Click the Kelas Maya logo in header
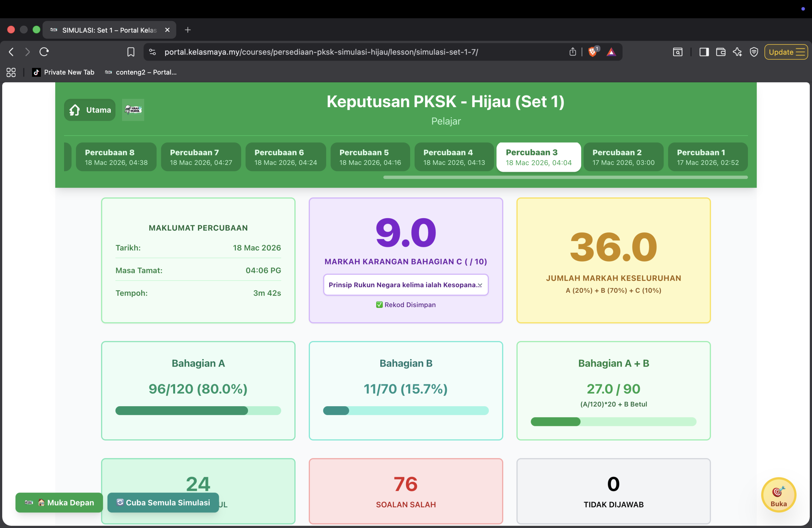Screen dimensions: 812x528 coord(133,110)
